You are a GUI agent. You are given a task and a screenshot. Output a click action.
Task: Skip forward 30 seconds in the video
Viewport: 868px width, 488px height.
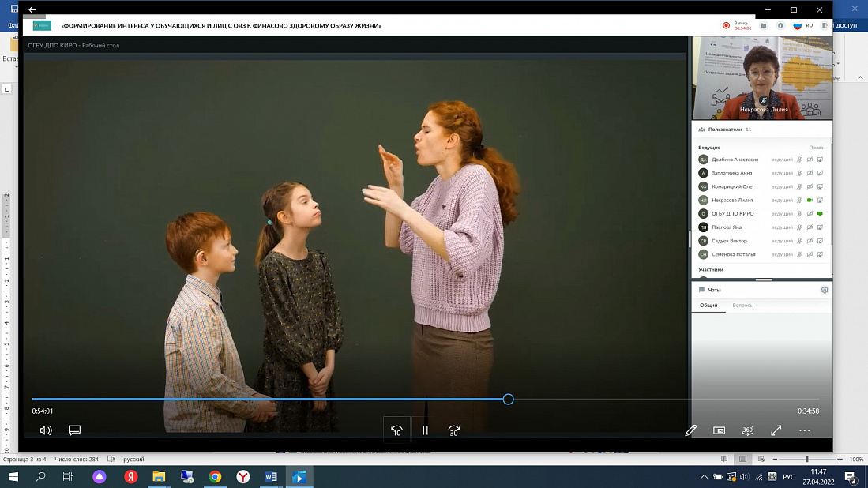(453, 430)
